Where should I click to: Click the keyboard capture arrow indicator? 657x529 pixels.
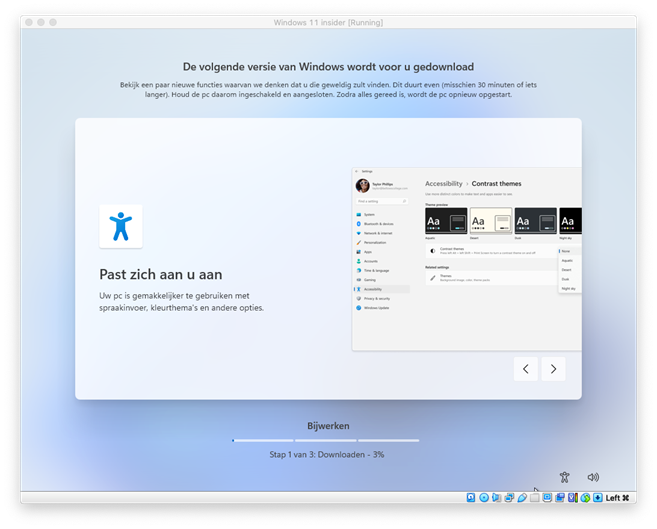click(x=598, y=498)
